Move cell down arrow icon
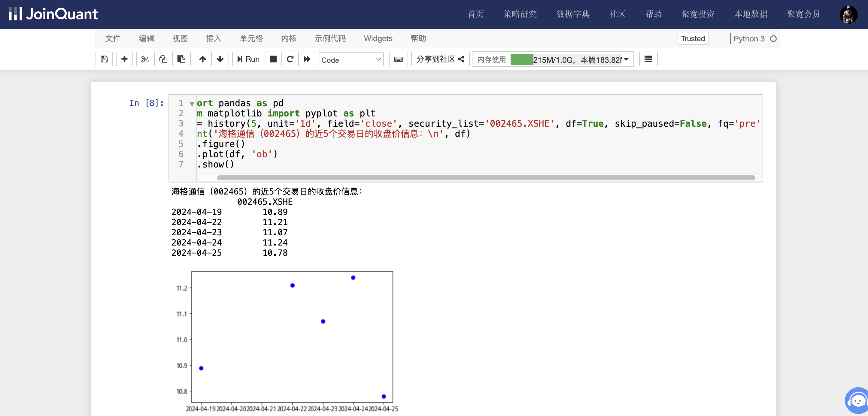 click(x=220, y=59)
